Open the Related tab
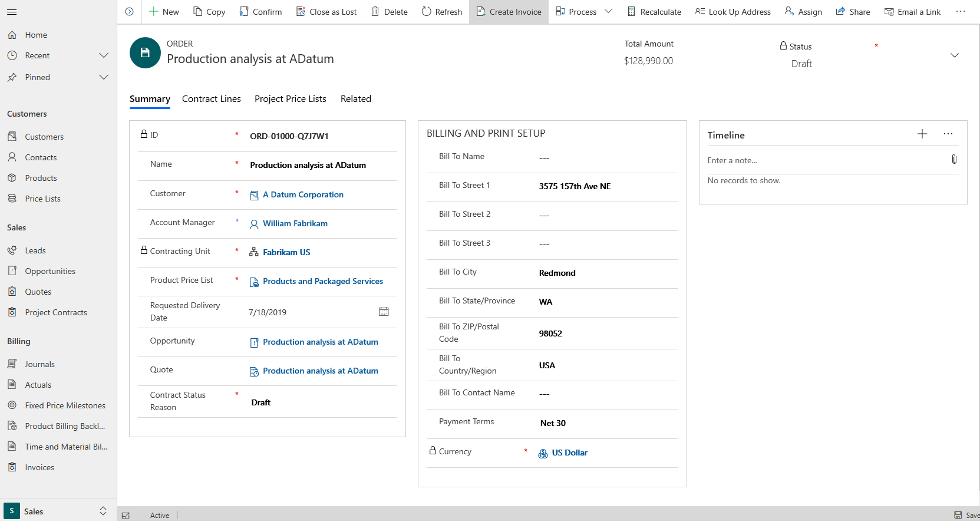 (356, 99)
